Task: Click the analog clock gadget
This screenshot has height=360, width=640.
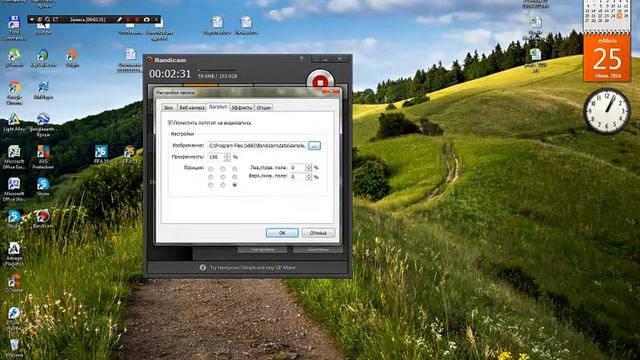Action: (607, 111)
